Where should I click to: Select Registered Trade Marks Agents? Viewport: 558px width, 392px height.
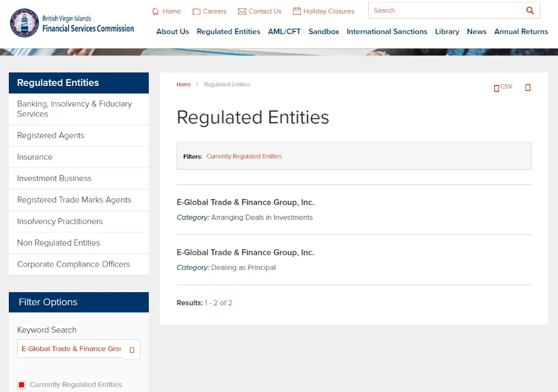click(79, 200)
